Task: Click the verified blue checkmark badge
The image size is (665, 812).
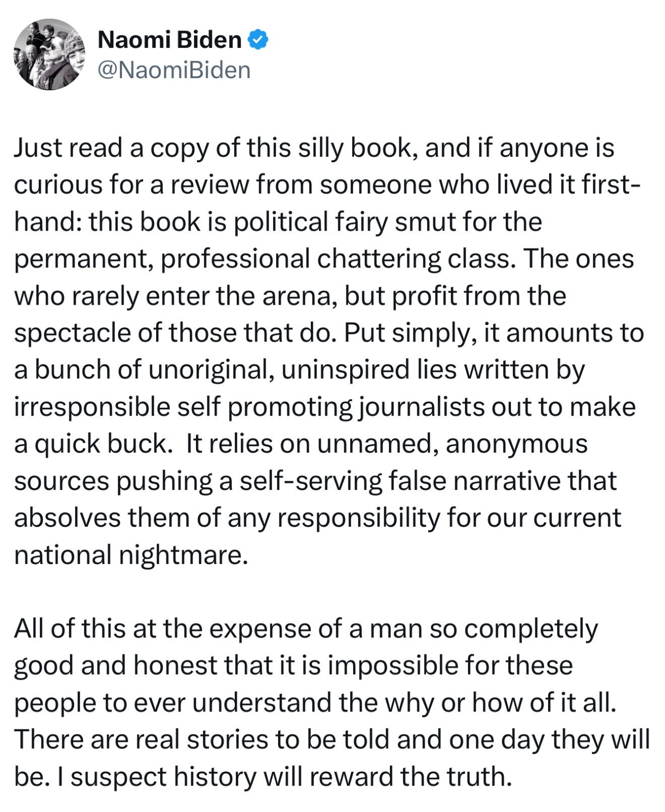Action: click(258, 40)
